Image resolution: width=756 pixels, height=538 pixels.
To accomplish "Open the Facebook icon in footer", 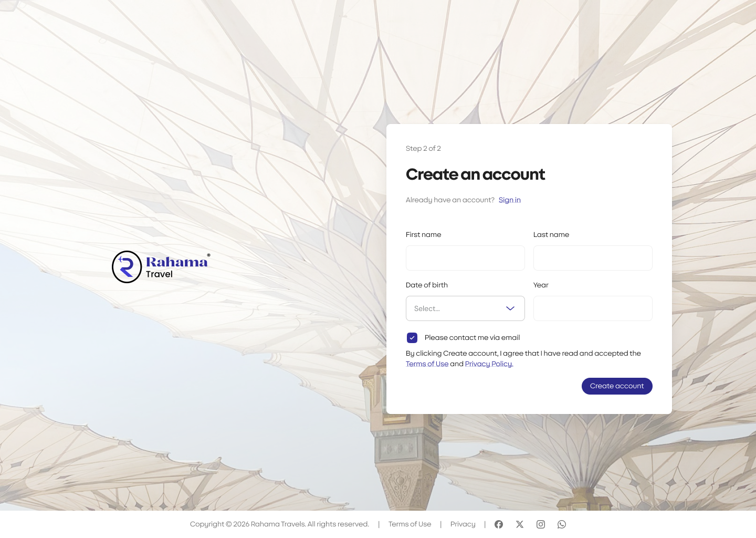I will [499, 524].
